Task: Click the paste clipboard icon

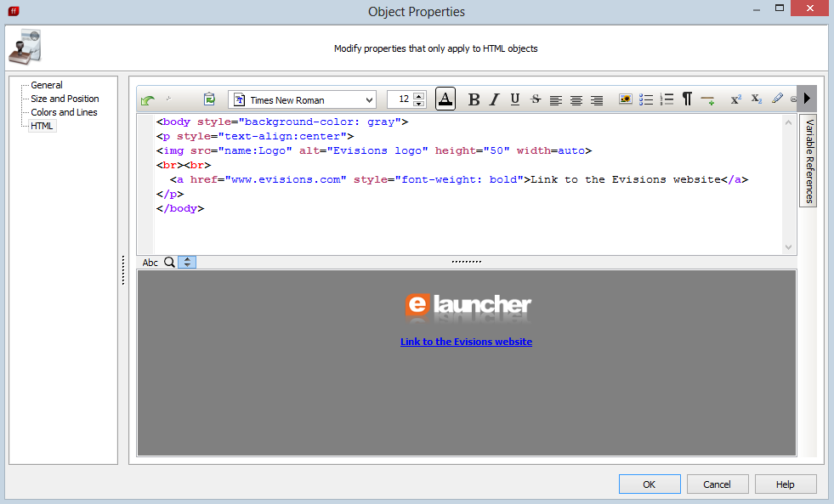Action: tap(210, 99)
